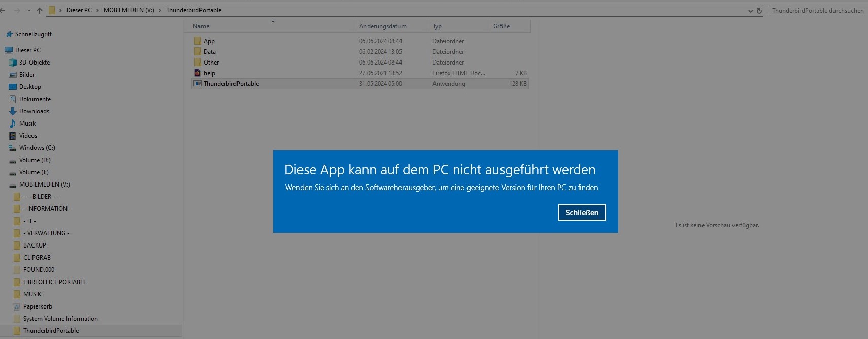
Task: Click the MOBILMEDIEN (V:) drive icon
Action: (13, 184)
